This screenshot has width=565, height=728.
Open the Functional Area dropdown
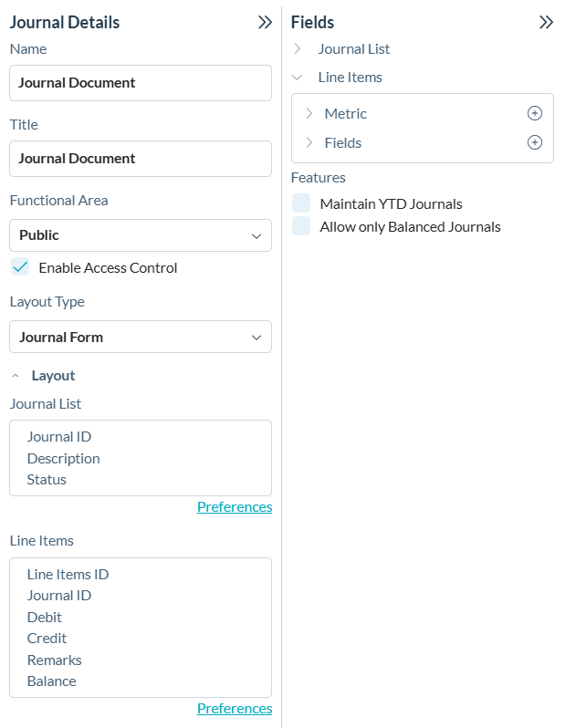coord(141,235)
